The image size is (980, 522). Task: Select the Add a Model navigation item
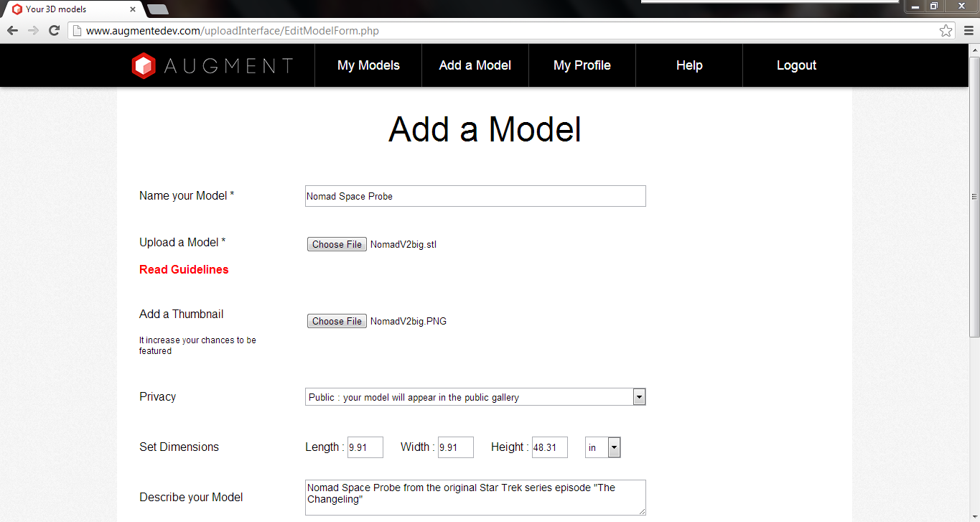tap(475, 65)
